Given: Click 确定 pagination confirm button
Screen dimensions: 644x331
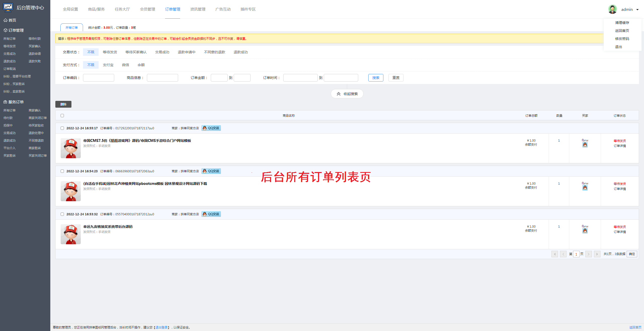Looking at the screenshot, I should 632,254.
